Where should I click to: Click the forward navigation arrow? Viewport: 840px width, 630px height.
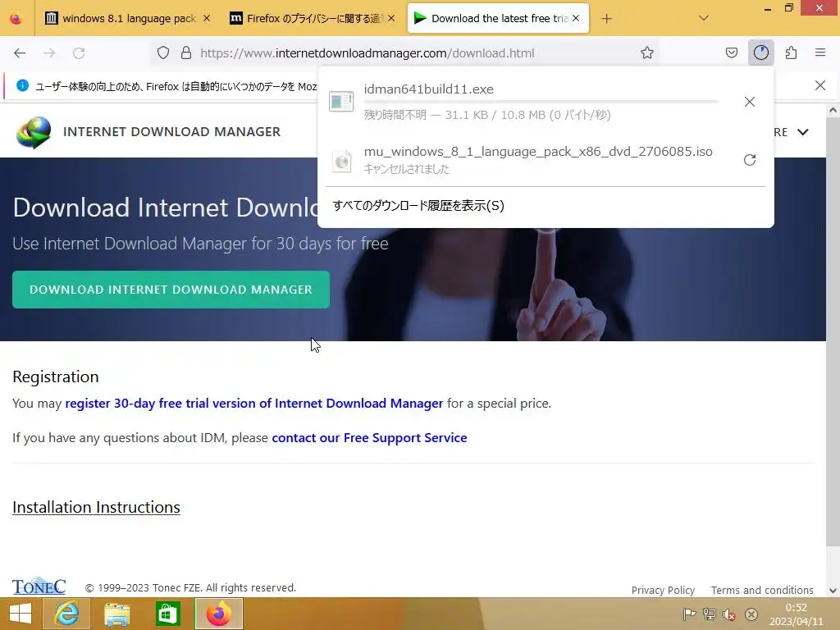coord(49,53)
